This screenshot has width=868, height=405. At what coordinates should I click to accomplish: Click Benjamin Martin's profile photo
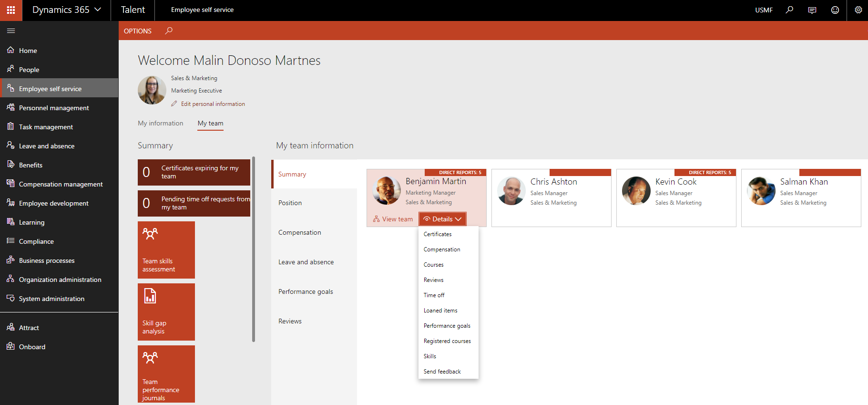387,190
